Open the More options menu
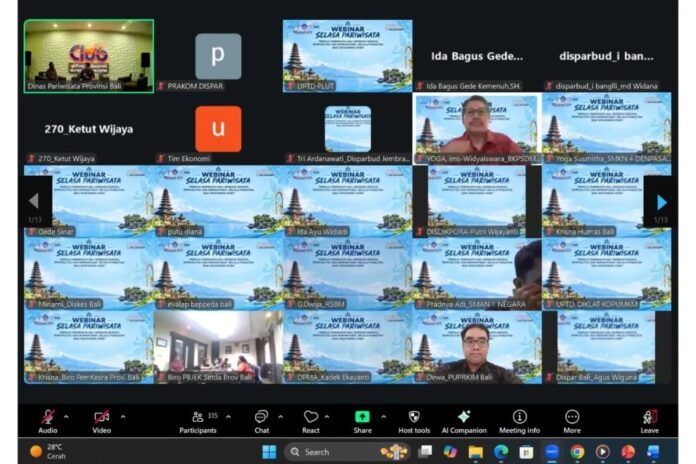 (572, 421)
